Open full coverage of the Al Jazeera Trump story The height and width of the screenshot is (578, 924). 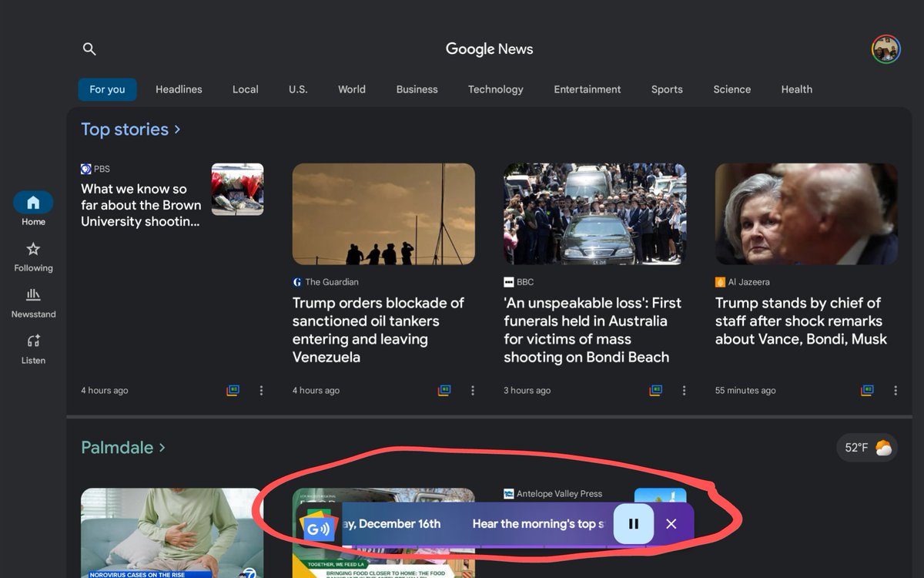(867, 391)
